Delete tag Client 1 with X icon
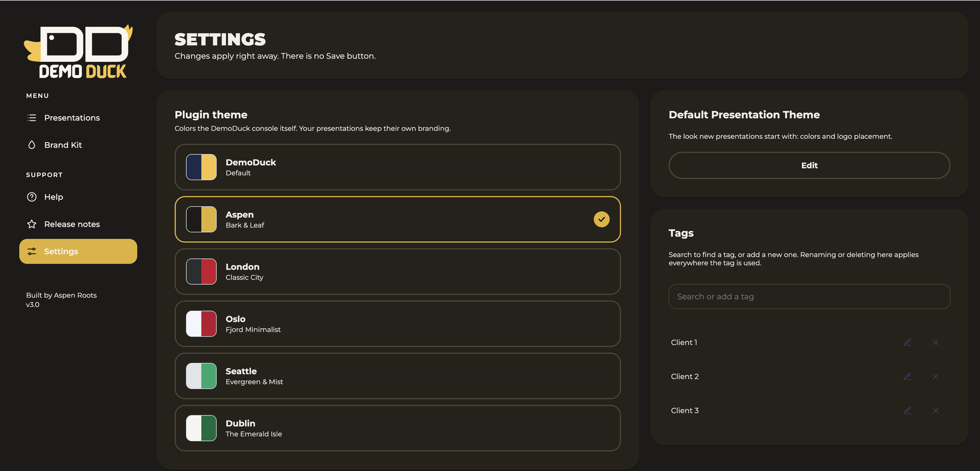Image resolution: width=980 pixels, height=471 pixels. click(936, 343)
